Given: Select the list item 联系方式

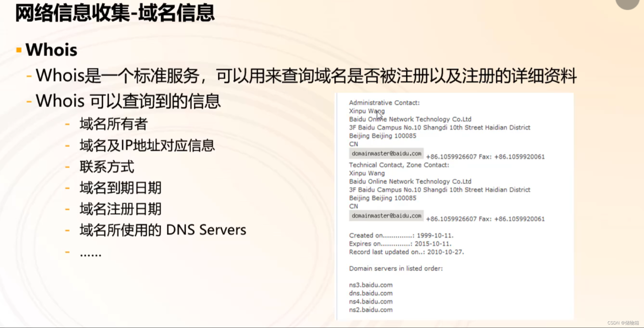Looking at the screenshot, I should coord(107,167).
